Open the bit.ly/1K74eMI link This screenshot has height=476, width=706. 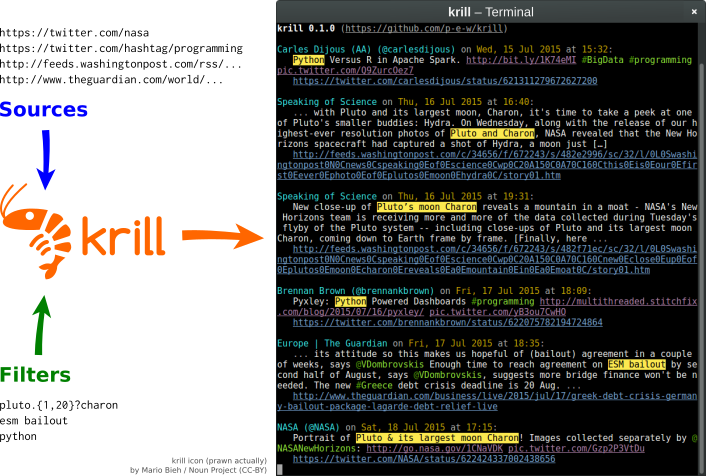[521, 60]
